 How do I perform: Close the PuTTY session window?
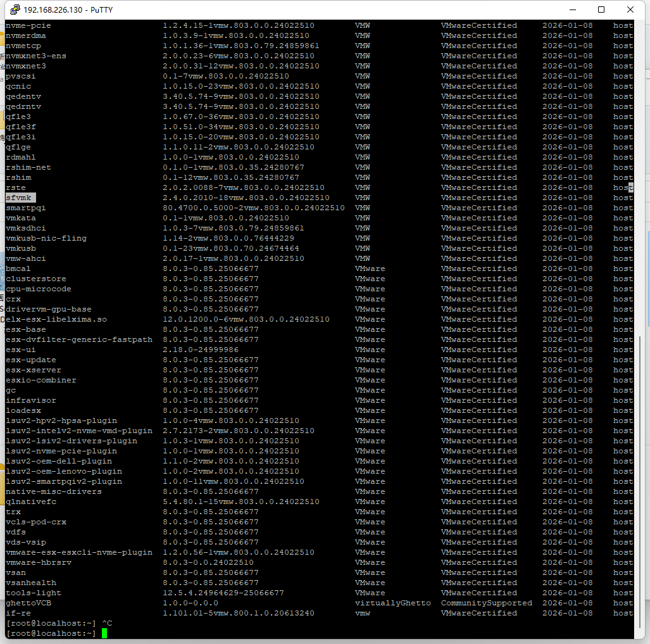tap(630, 9)
